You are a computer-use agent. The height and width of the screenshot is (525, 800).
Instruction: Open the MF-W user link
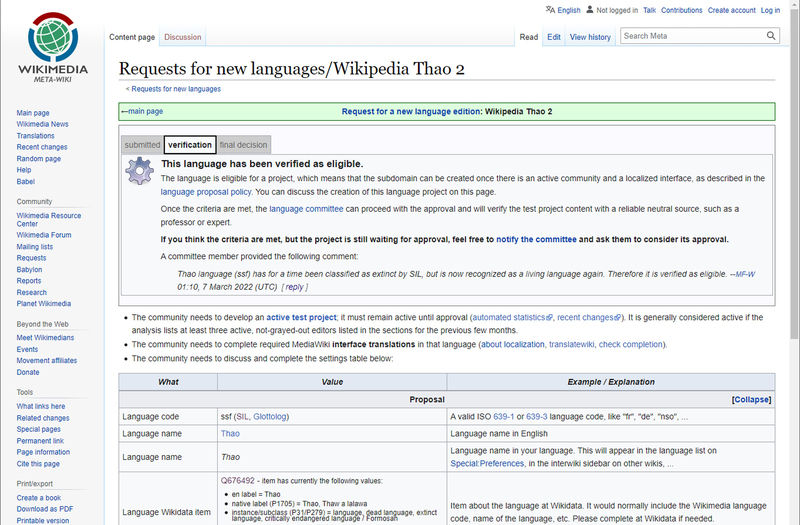(745, 274)
